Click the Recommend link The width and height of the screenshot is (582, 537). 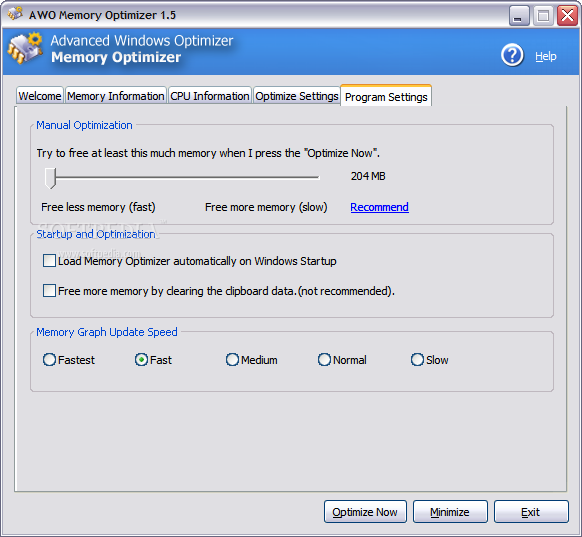[379, 207]
